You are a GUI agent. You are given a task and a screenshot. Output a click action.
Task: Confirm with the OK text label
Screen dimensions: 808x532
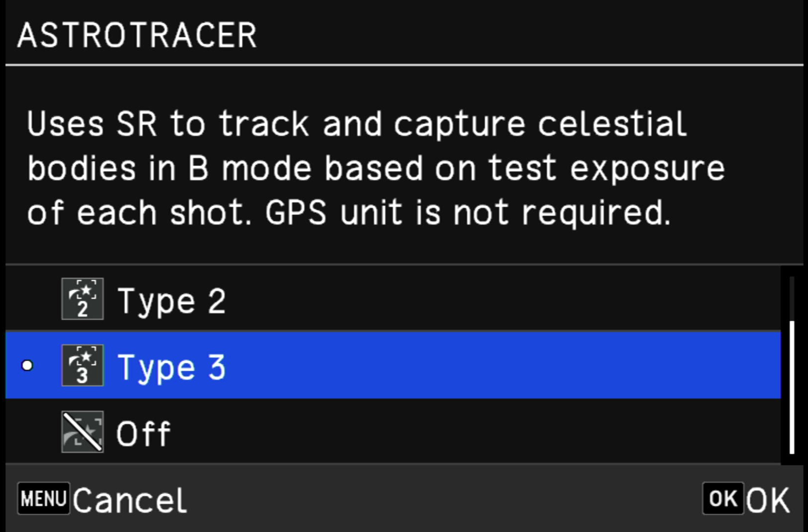tap(767, 500)
